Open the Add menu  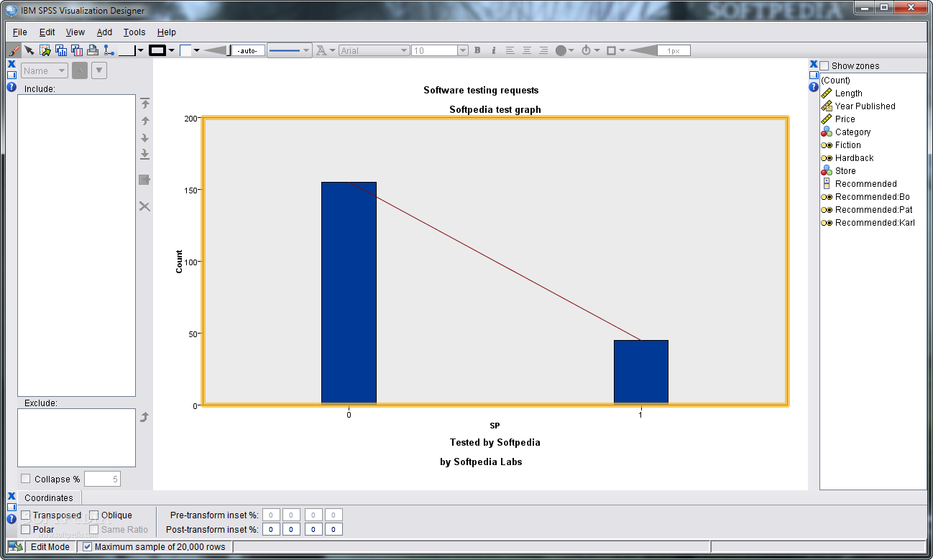tap(105, 32)
